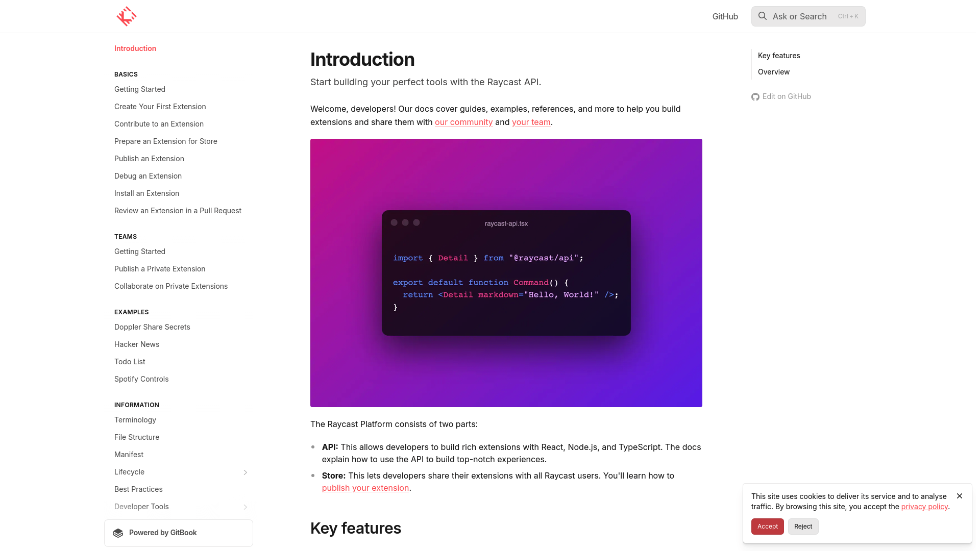This screenshot has height=551, width=980.
Task: Click the Raycast logo icon top left
Action: pyautogui.click(x=127, y=16)
